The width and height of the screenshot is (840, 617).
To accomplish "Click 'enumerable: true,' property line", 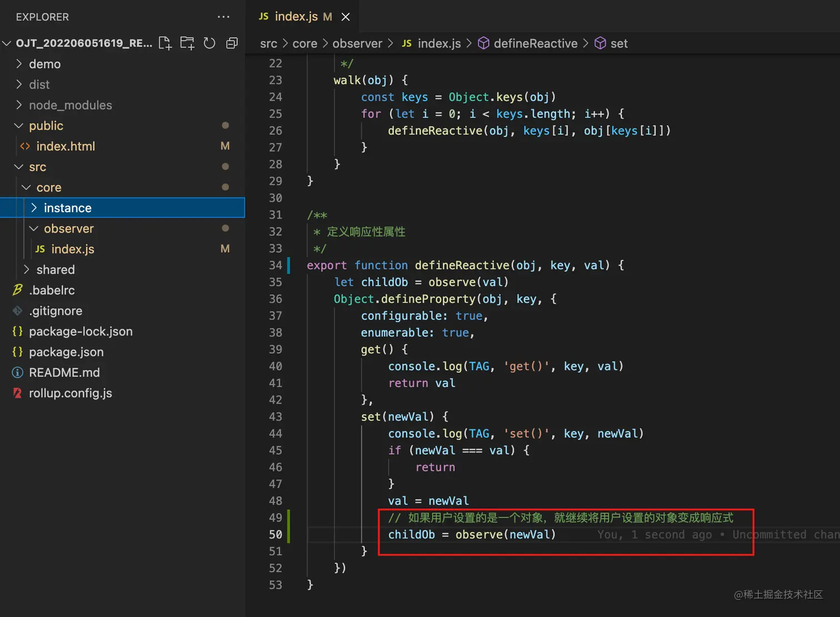I will pyautogui.click(x=418, y=333).
